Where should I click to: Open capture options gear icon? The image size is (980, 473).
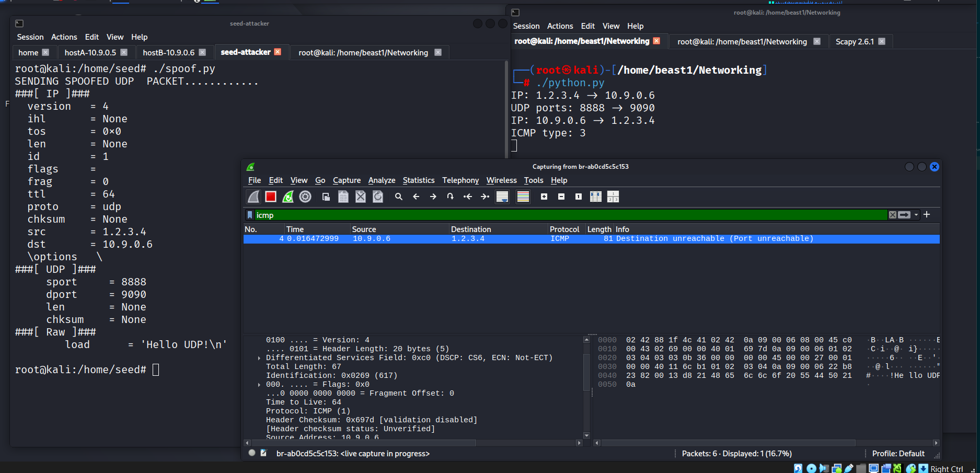point(305,197)
